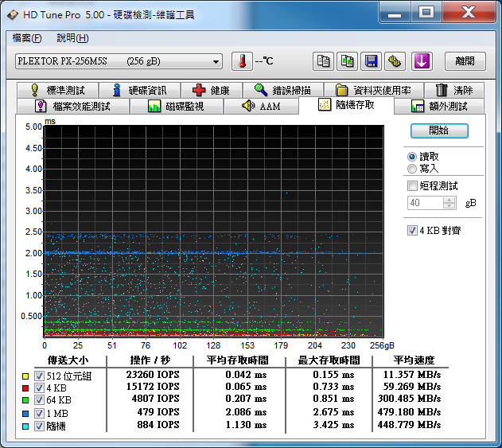The width and height of the screenshot is (502, 448).
Task: Uncheck the 64 KB transfer size checkbox
Action: [x=39, y=400]
